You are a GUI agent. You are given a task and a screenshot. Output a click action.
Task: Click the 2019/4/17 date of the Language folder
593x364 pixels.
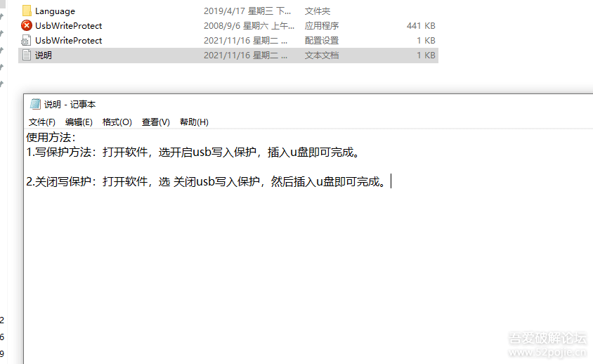pos(247,11)
